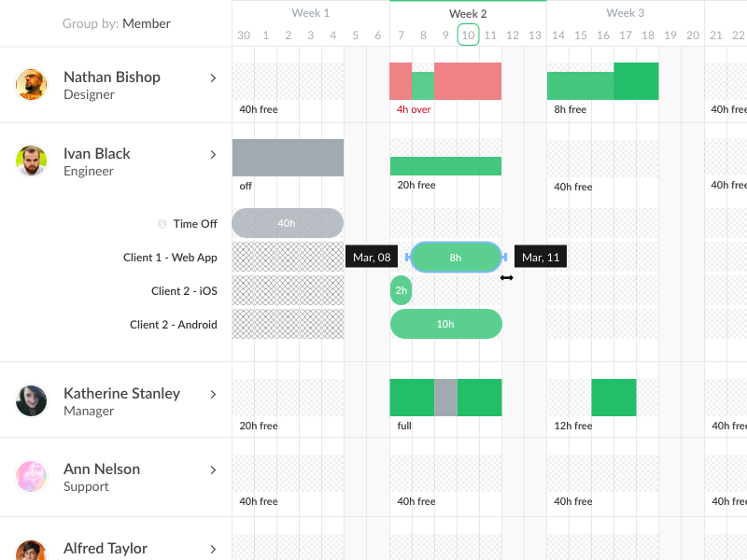Click the right resize handle of the 8h bar
Image resolution: width=747 pixels, height=560 pixels.
point(504,257)
